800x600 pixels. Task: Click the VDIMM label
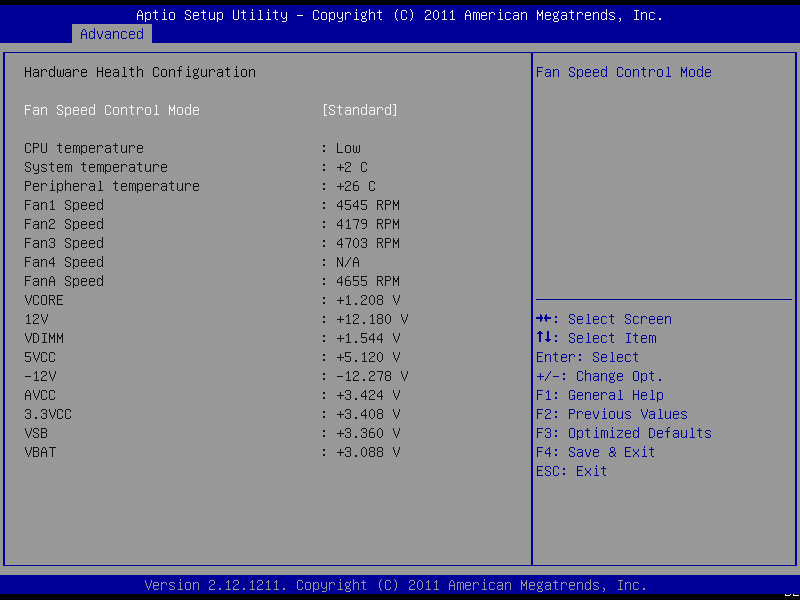coord(44,338)
